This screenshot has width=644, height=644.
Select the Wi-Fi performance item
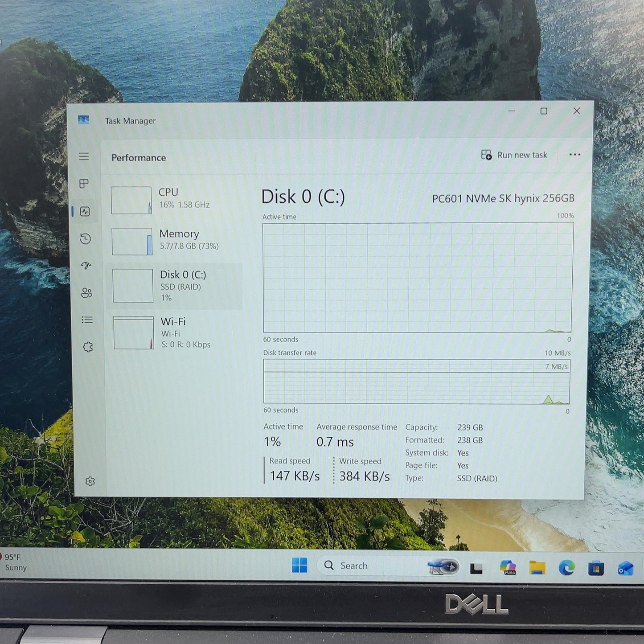(176, 332)
